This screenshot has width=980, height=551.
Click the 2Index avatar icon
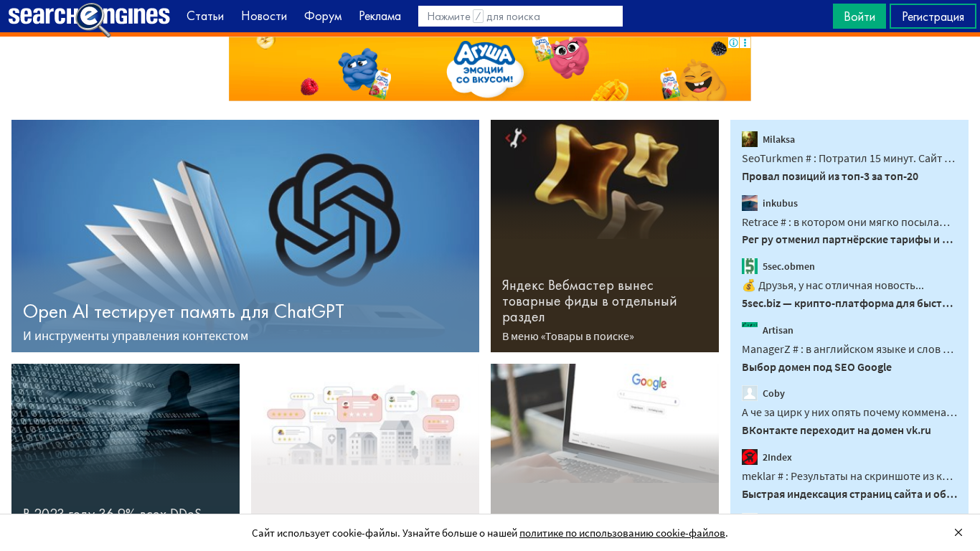[x=750, y=457]
